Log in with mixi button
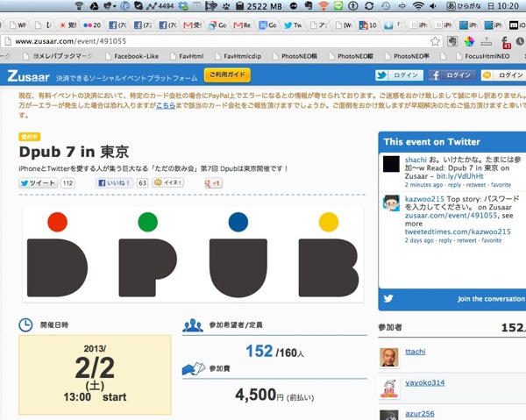The height and width of the screenshot is (420, 526). pyautogui.click(x=503, y=75)
